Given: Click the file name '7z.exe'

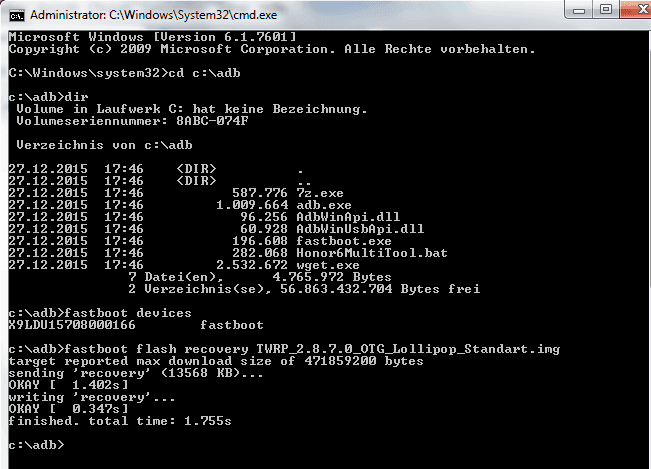Looking at the screenshot, I should click(x=320, y=193).
